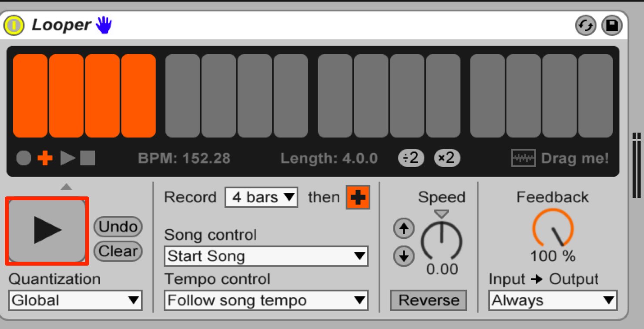The image size is (644, 329).
Task: Click the speed up arrow button
Action: coord(404,229)
